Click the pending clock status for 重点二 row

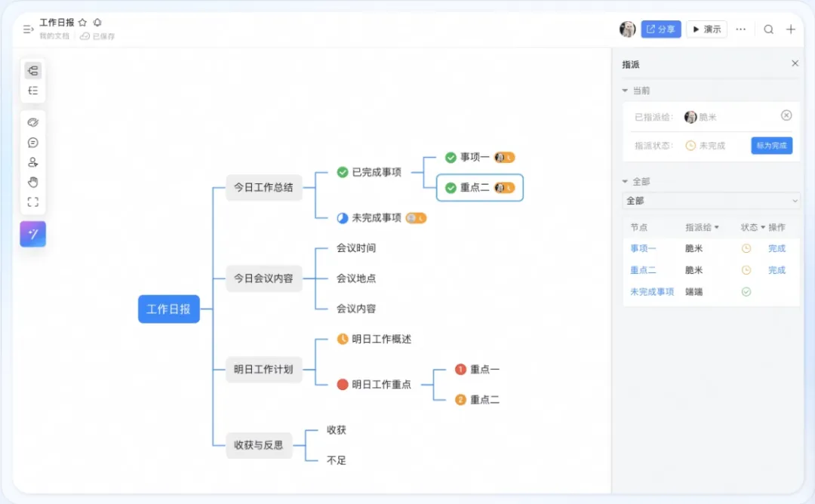tap(746, 270)
